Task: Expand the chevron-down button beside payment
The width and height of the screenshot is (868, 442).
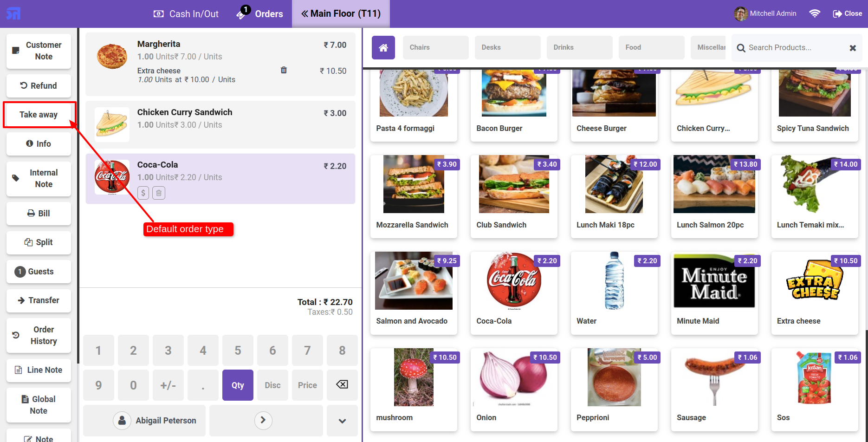Action: [342, 421]
